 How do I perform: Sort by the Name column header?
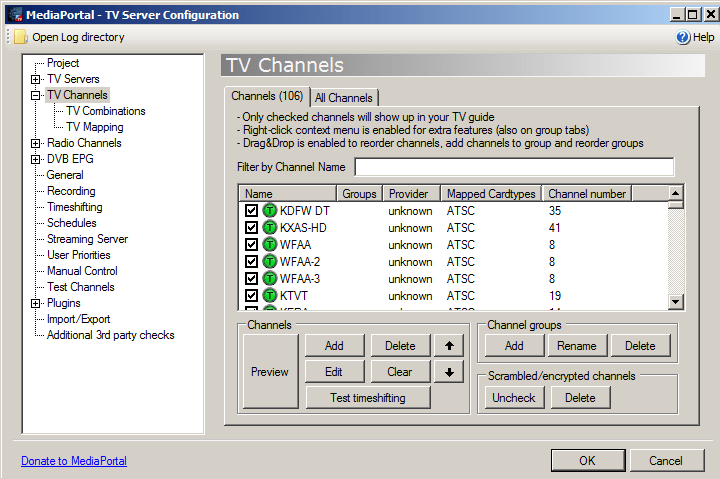tap(288, 194)
